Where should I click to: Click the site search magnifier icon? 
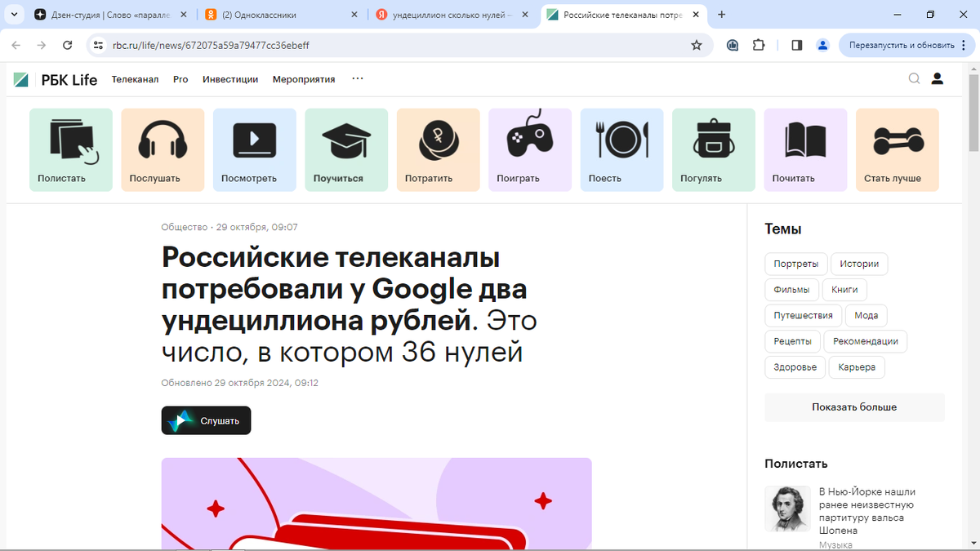915,78
